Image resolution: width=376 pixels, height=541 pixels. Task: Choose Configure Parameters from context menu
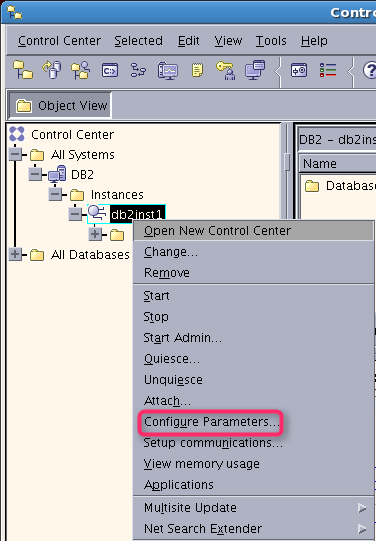(x=210, y=422)
